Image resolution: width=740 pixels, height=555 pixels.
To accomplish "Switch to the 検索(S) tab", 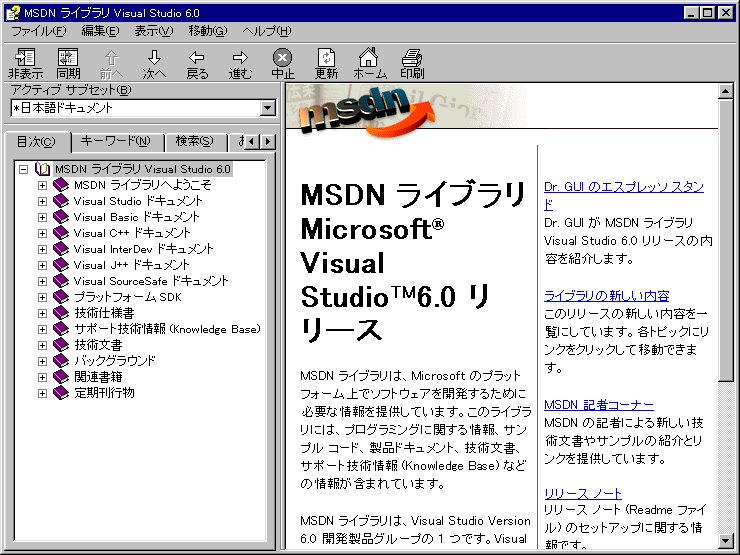I will [x=194, y=141].
